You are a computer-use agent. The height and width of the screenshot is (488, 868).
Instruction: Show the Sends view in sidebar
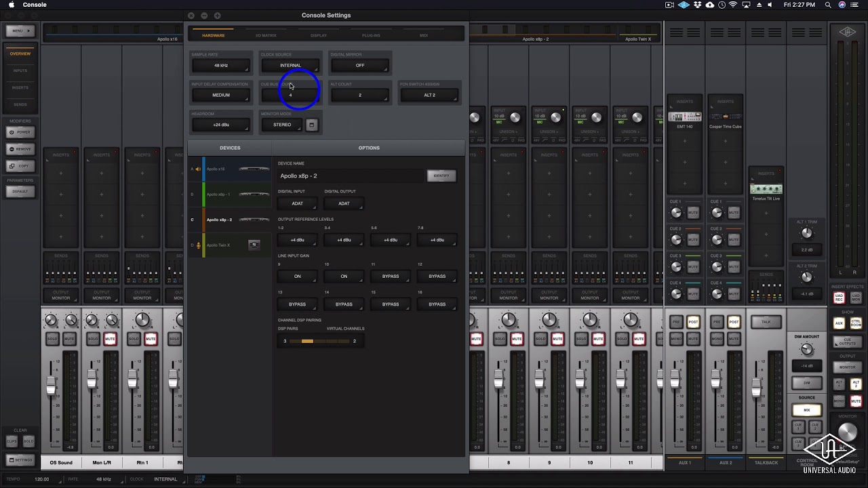point(20,104)
